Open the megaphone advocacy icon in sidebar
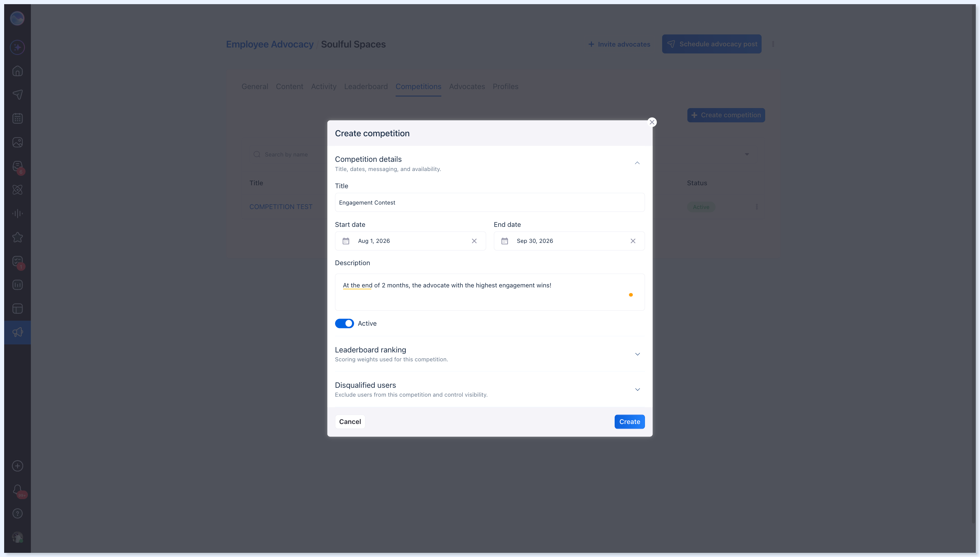Screen dimensions: 980x557 point(18,333)
